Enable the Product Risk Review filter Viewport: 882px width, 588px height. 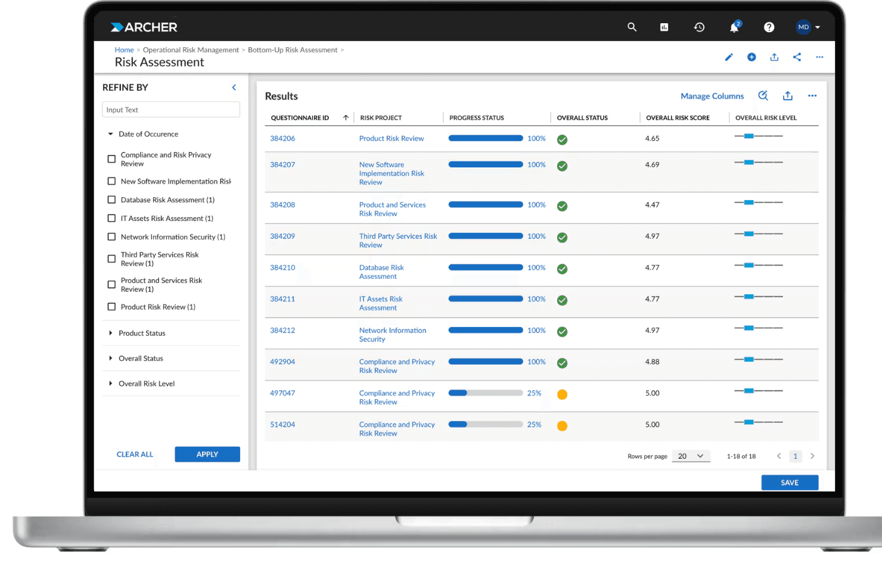click(111, 307)
